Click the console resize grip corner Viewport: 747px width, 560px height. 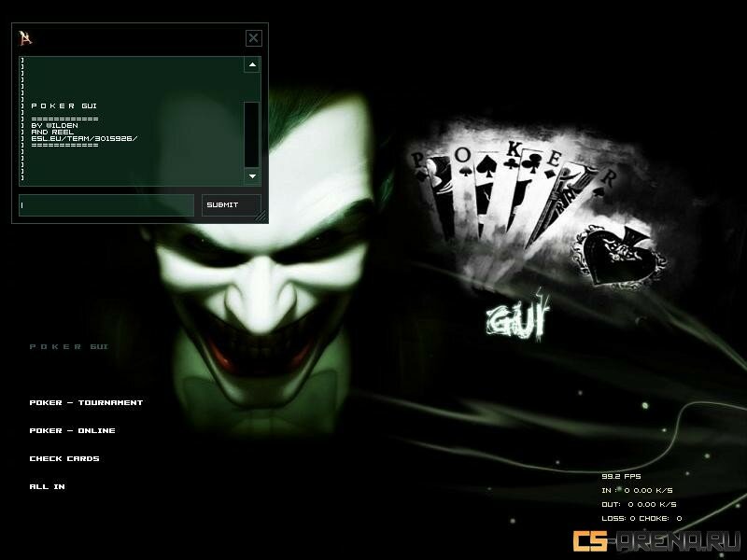coord(261,216)
